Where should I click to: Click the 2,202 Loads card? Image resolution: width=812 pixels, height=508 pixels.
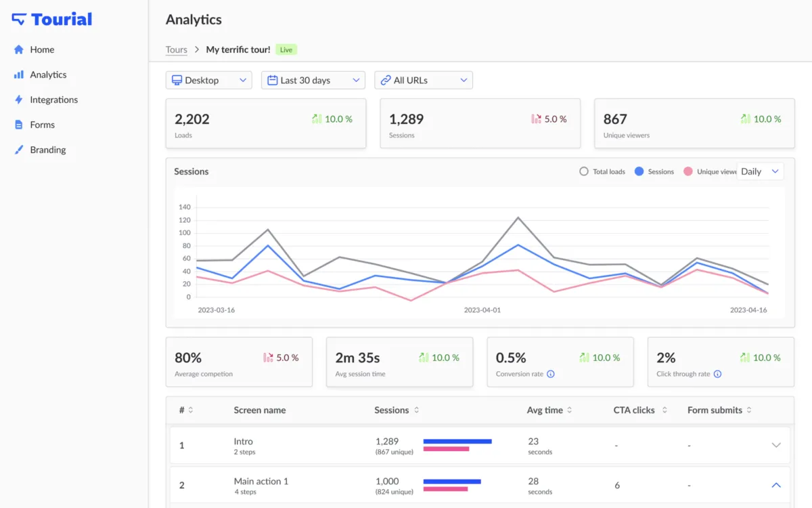tap(266, 123)
